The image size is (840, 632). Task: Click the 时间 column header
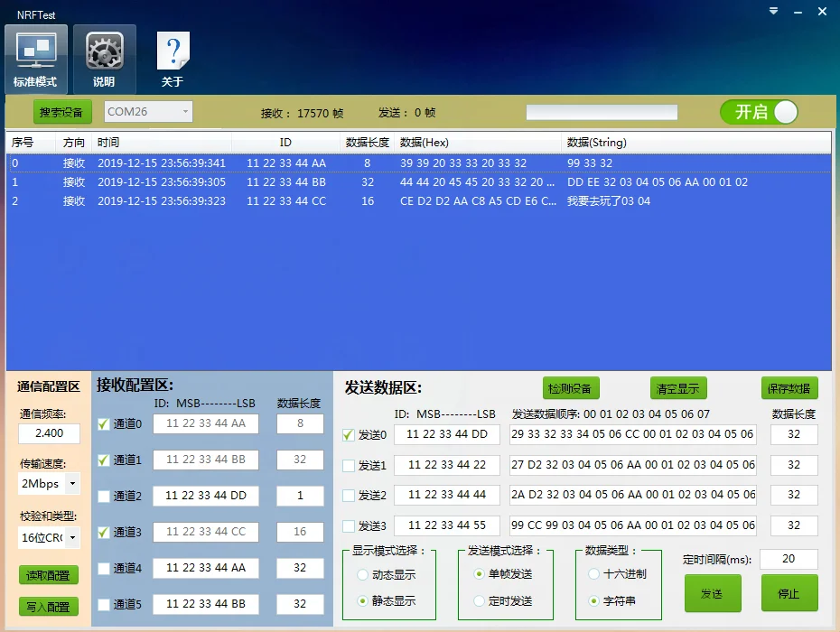162,143
